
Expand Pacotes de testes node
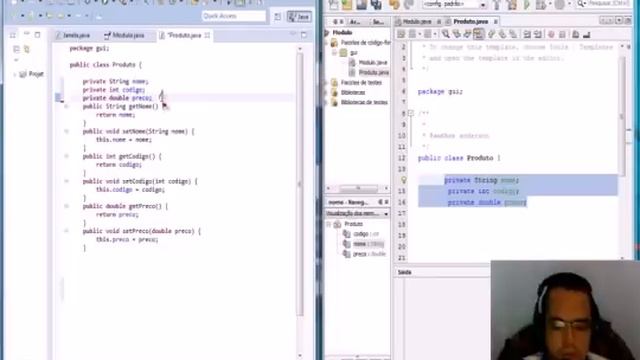point(327,83)
